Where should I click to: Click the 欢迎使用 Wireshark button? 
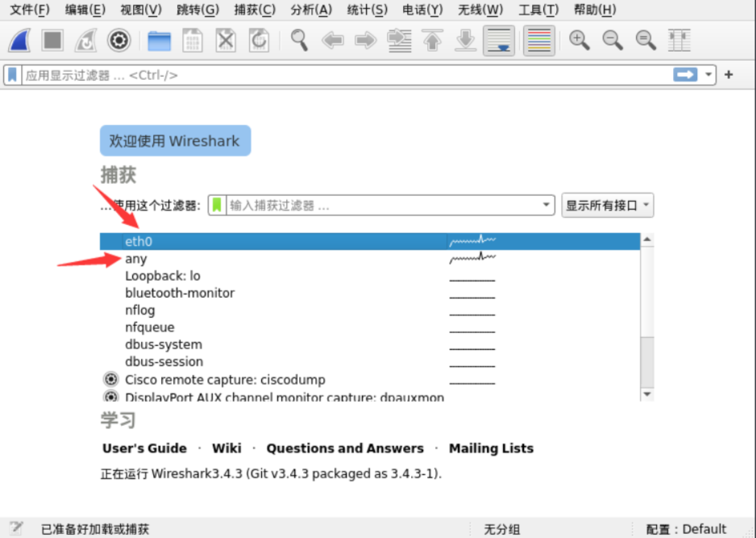175,140
